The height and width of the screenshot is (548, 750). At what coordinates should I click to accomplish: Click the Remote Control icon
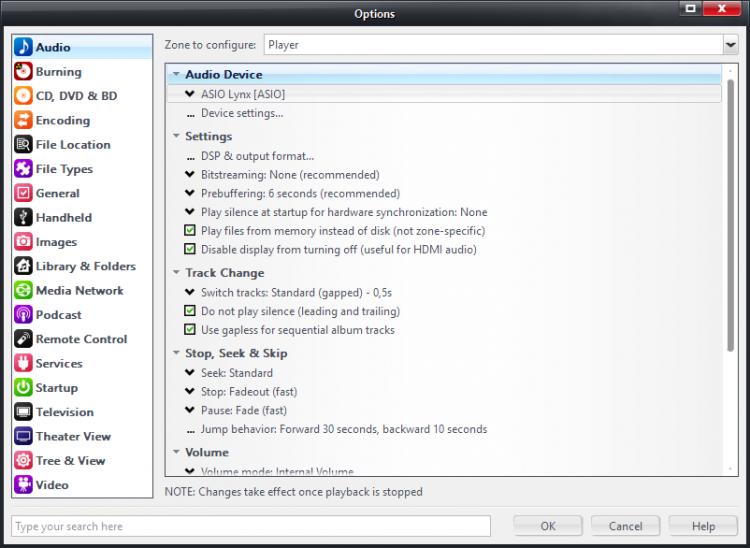pos(23,339)
